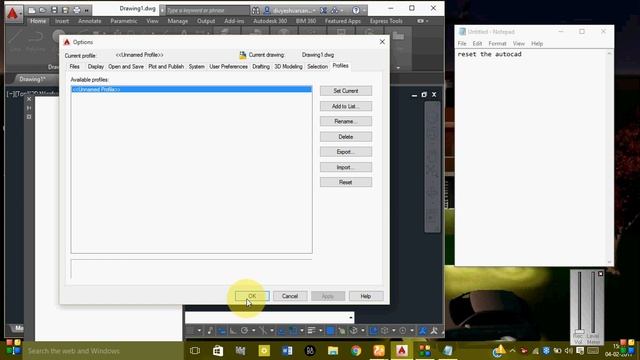Click the Search the web and Windows box
This screenshot has width=640, height=360.
coord(102,351)
